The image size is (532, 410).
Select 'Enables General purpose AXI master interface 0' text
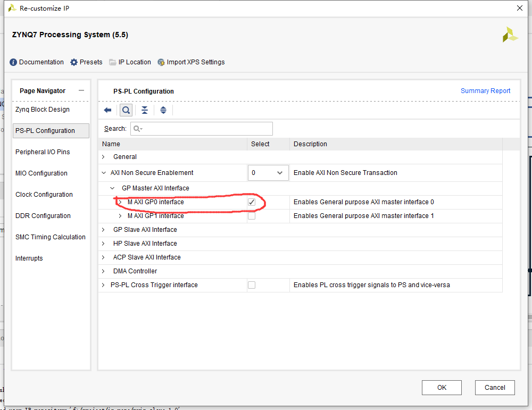[364, 202]
